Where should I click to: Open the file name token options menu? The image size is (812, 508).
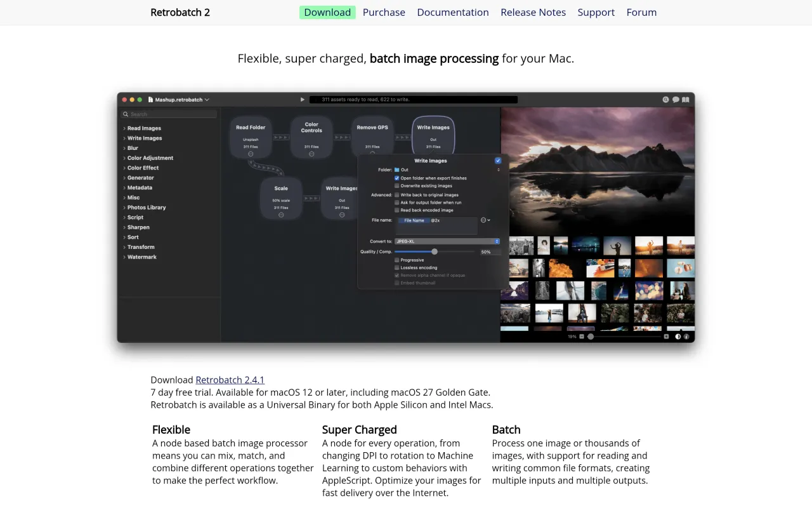pos(485,220)
